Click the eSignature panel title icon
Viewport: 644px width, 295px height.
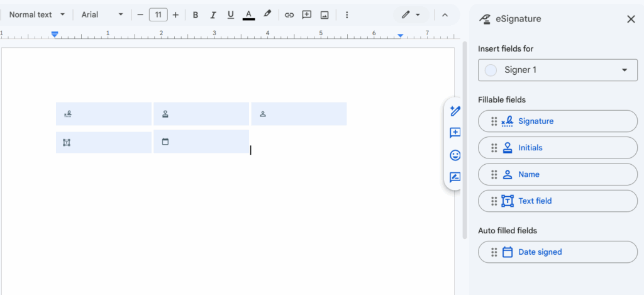point(486,19)
